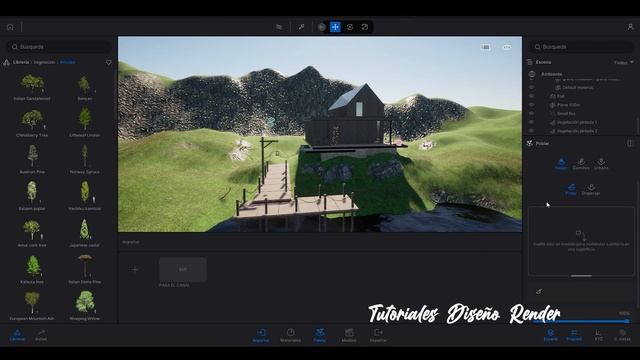Select the rotate tool
Viewport: 640px width, 360px height.
[x=350, y=27]
